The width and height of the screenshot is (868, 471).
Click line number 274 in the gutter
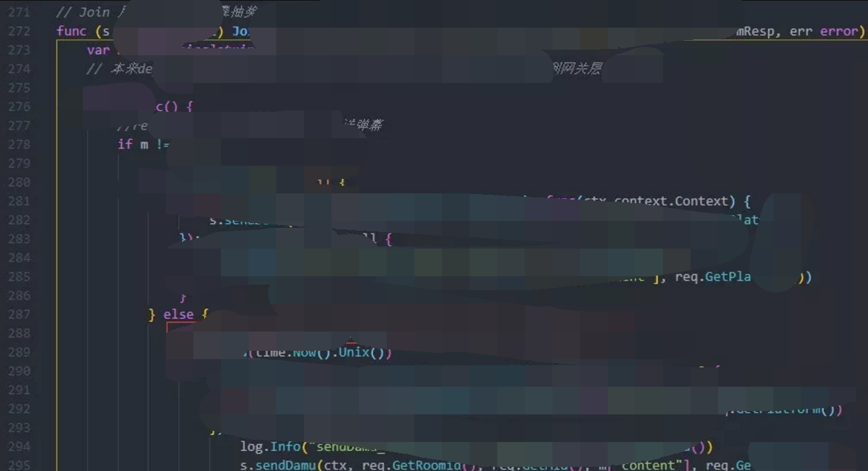[x=20, y=69]
